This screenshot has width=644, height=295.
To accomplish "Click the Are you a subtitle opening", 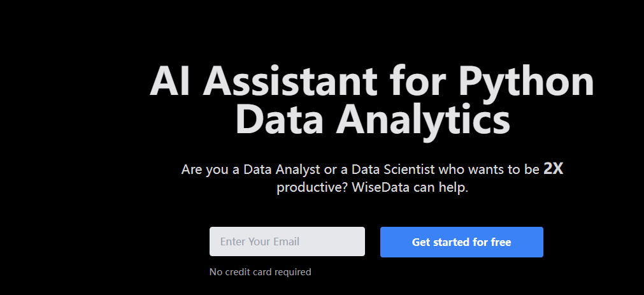I will point(207,169).
